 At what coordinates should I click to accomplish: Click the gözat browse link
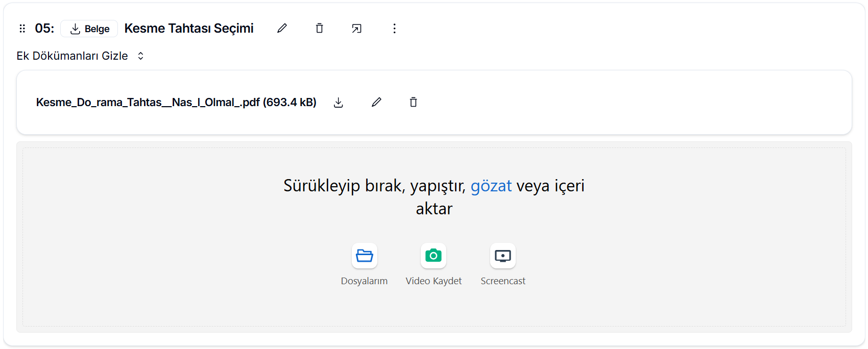[x=491, y=186]
